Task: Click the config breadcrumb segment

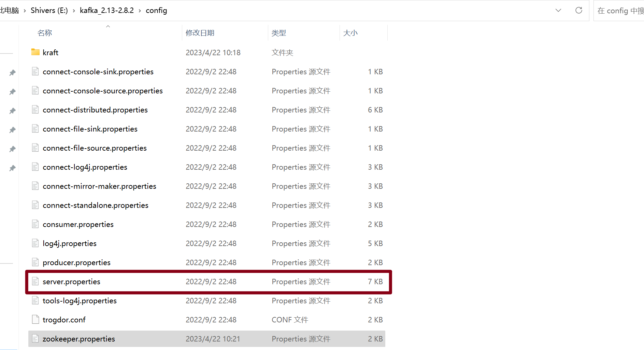Action: pyautogui.click(x=156, y=10)
